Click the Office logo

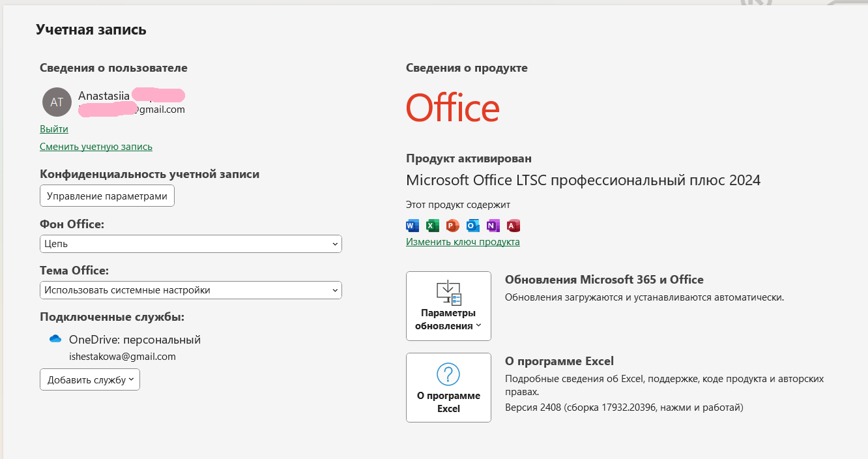pos(453,108)
